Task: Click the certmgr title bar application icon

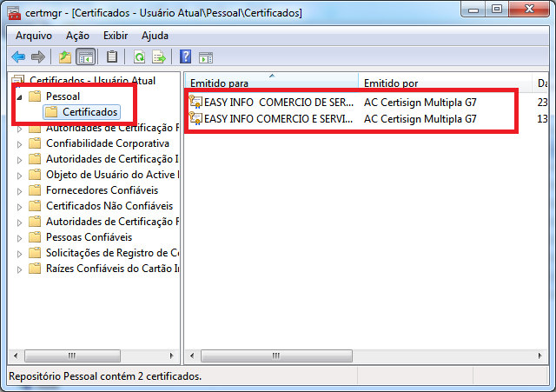Action: point(14,13)
